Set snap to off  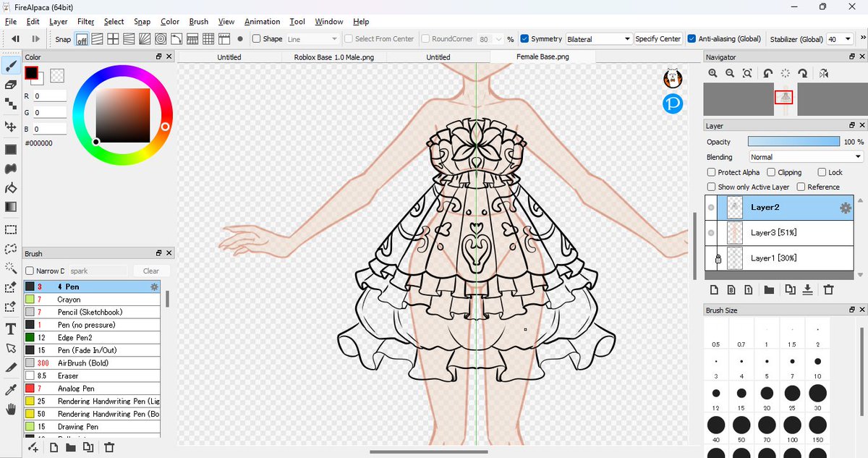[x=82, y=39]
